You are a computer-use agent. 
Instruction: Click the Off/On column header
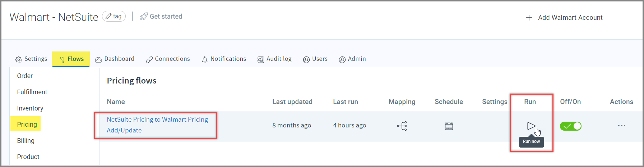570,102
